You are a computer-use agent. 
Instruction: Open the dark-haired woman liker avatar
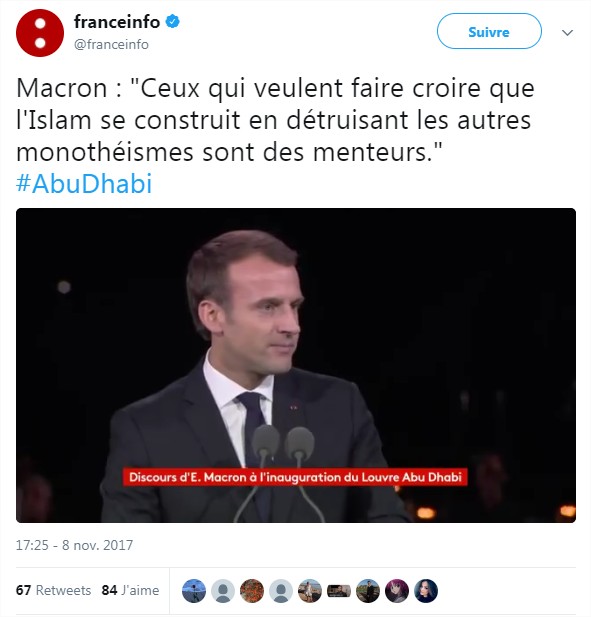[x=426, y=591]
